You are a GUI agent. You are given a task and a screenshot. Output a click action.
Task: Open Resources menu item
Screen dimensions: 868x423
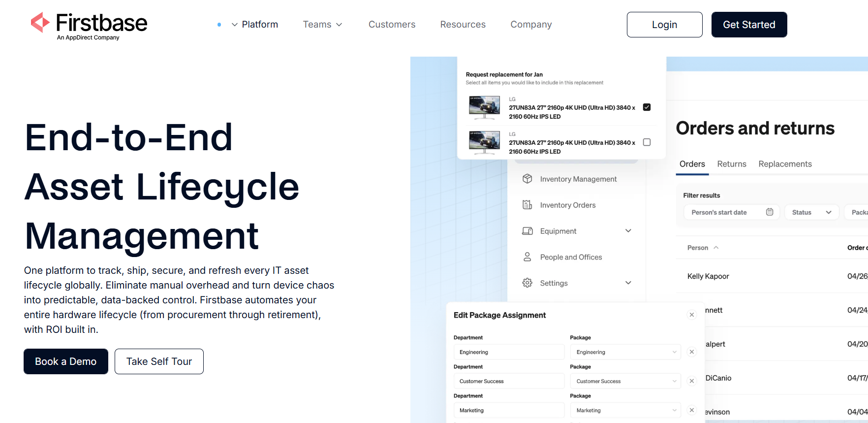463,25
